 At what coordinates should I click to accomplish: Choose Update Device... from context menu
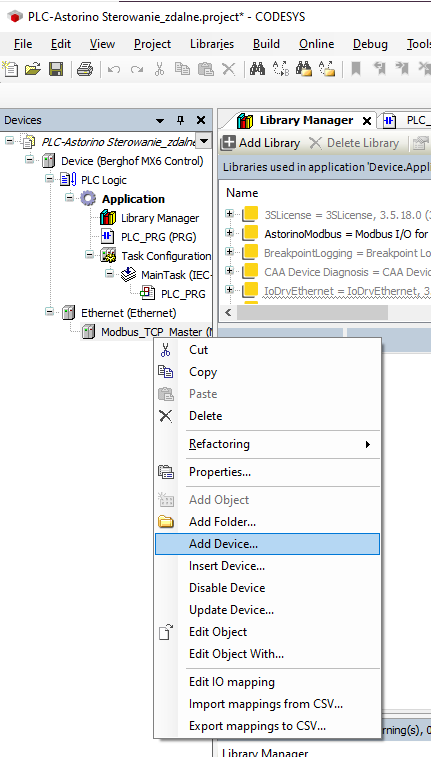pyautogui.click(x=267, y=610)
